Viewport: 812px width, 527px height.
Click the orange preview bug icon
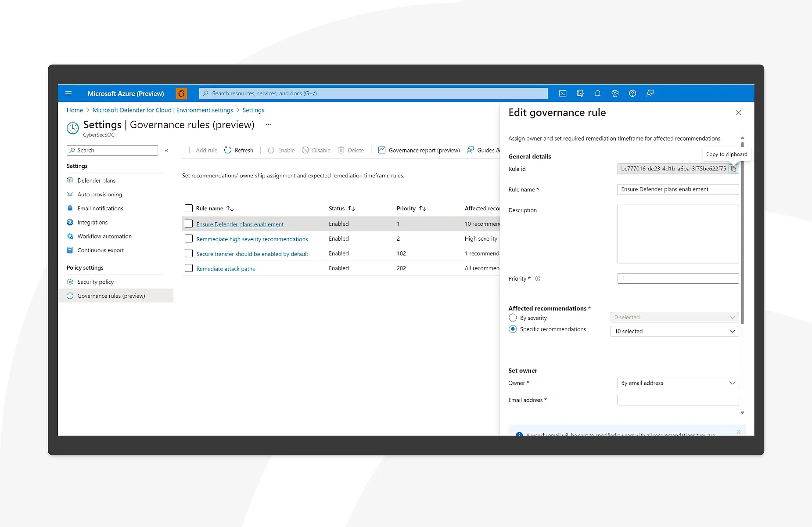pyautogui.click(x=181, y=94)
